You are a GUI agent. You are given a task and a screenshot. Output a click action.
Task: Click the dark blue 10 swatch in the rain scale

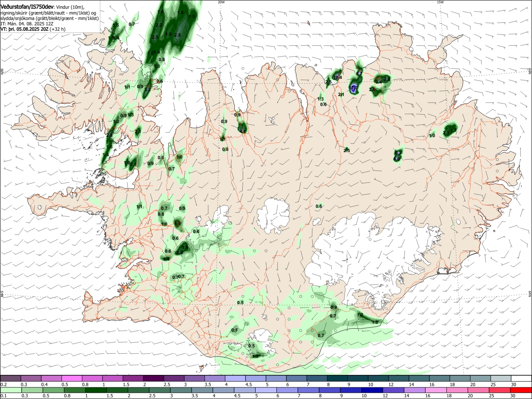pyautogui.click(x=372, y=390)
